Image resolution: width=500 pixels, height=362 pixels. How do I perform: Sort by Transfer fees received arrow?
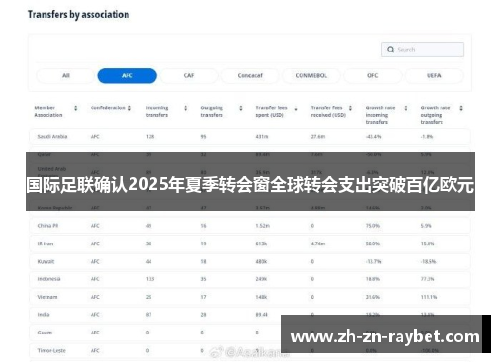[x=350, y=108]
